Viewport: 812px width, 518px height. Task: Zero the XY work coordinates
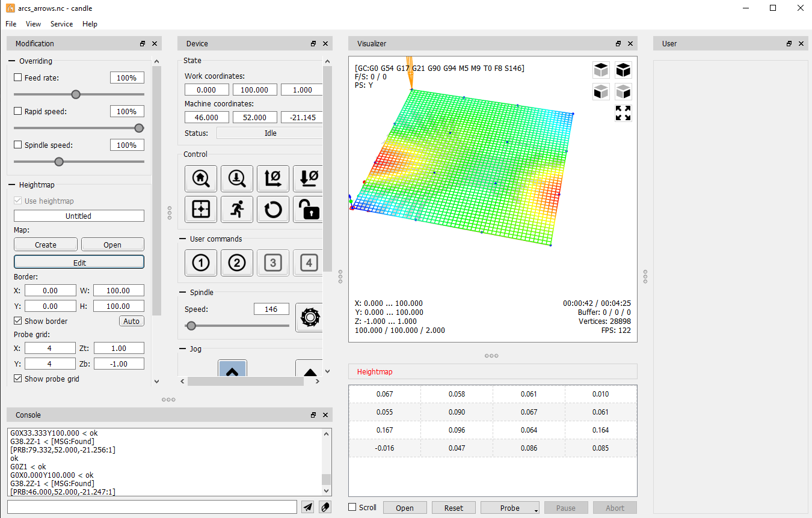(273, 178)
